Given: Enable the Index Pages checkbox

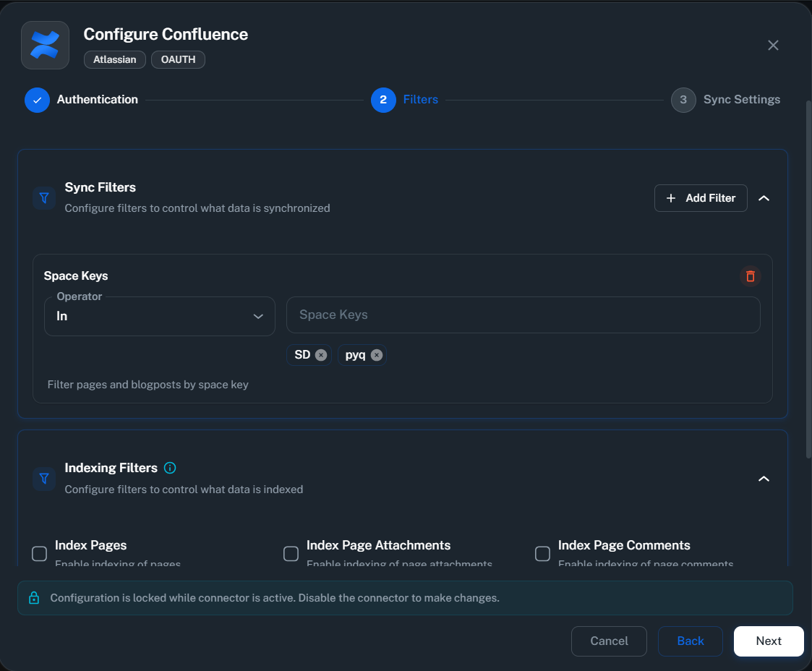Looking at the screenshot, I should pyautogui.click(x=39, y=553).
